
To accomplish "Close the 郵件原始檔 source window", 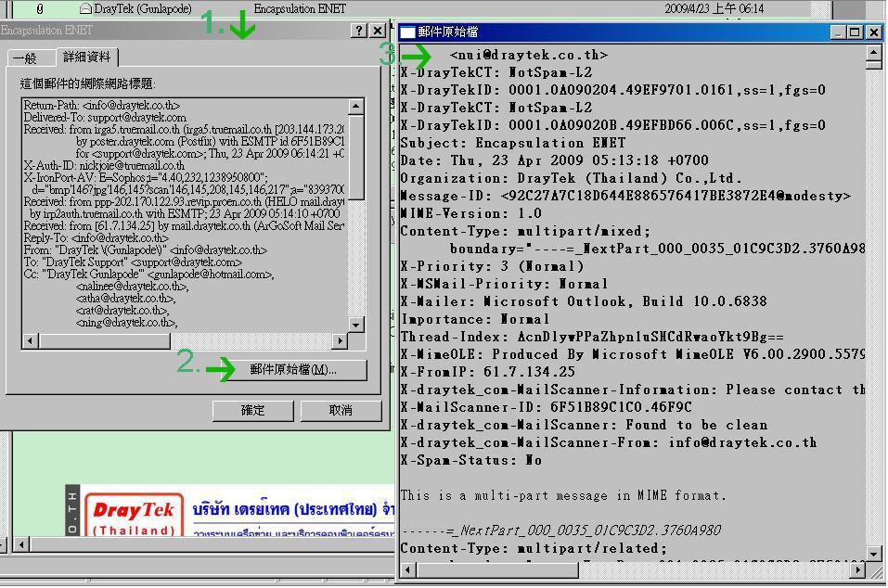I will coord(874,32).
